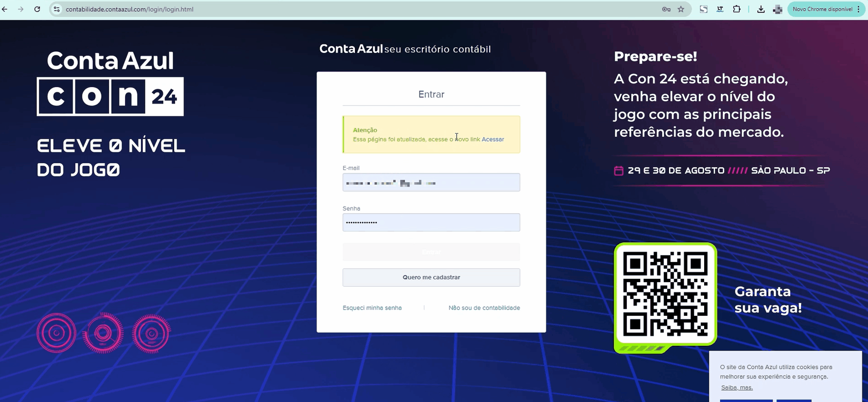Click the ELEVE O NÍVEL DO JOGO slogan
868x402 pixels.
[x=111, y=157]
